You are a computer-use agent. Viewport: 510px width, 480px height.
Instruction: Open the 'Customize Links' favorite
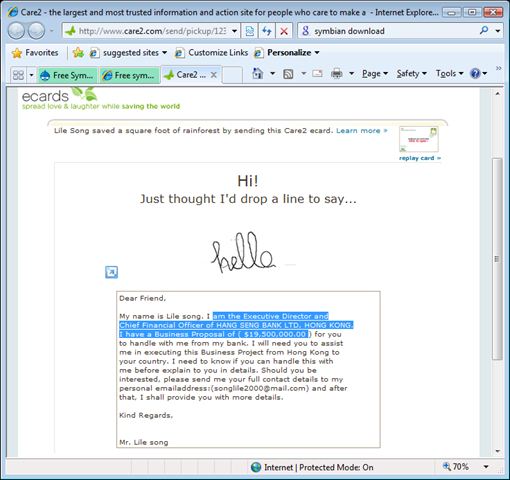click(212, 53)
